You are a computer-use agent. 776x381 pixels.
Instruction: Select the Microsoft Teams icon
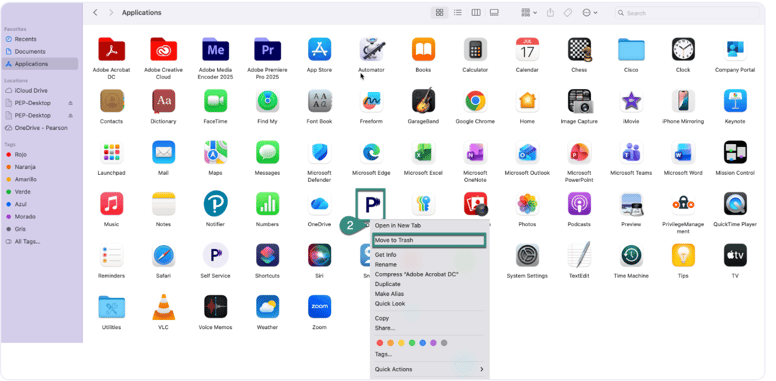pos(631,152)
